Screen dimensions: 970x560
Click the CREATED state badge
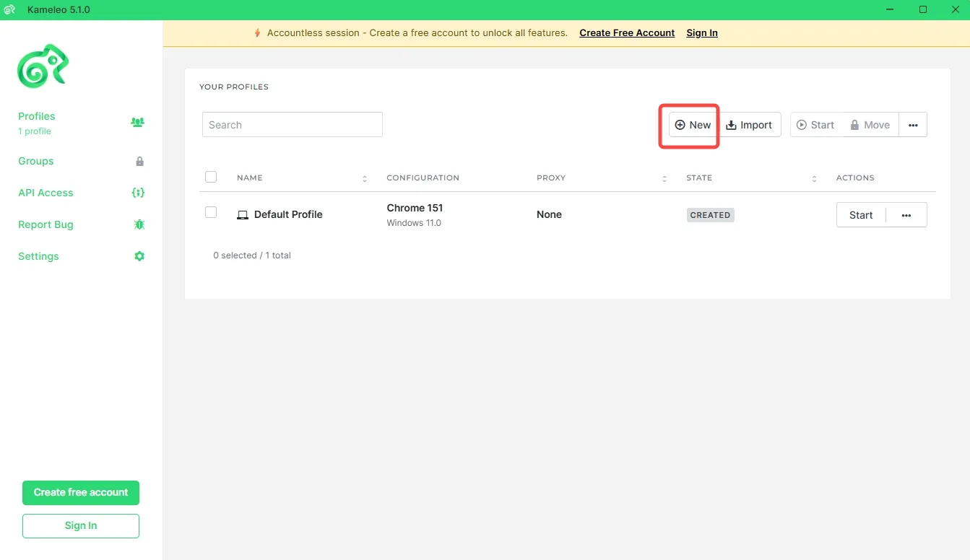[x=711, y=215]
